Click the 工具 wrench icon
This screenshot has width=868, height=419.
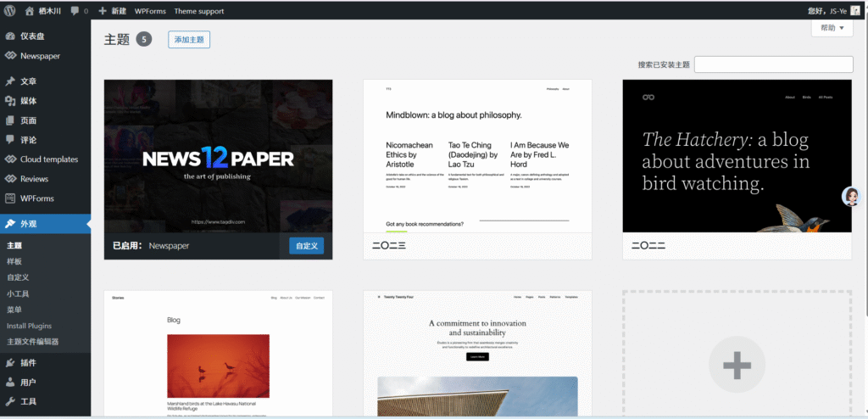coord(10,402)
